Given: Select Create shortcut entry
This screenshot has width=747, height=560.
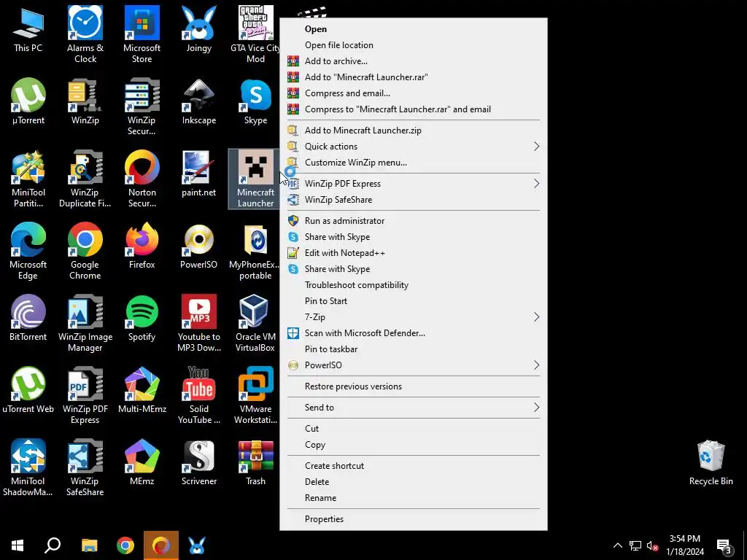Looking at the screenshot, I should 414,466.
